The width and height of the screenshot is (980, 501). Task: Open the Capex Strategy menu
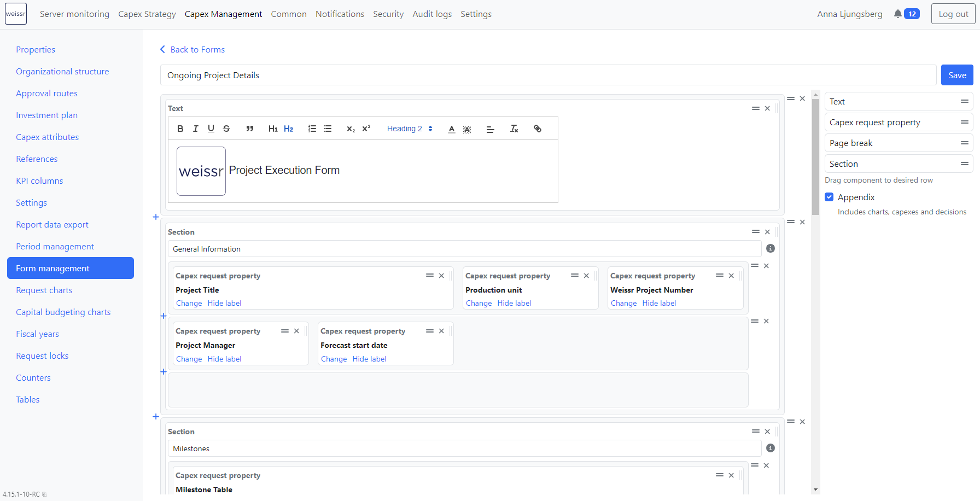[147, 14]
